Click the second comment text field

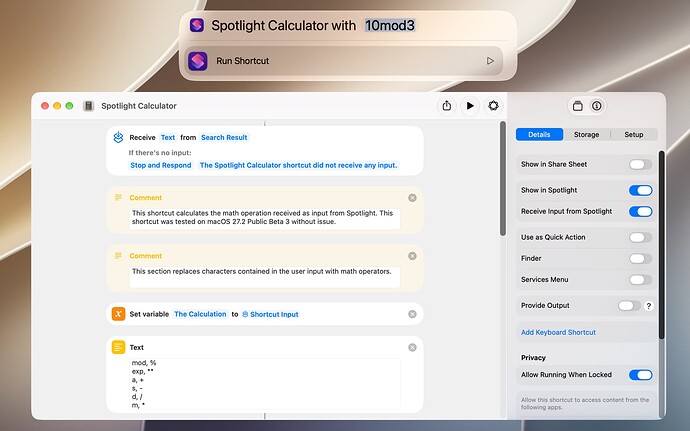265,277
